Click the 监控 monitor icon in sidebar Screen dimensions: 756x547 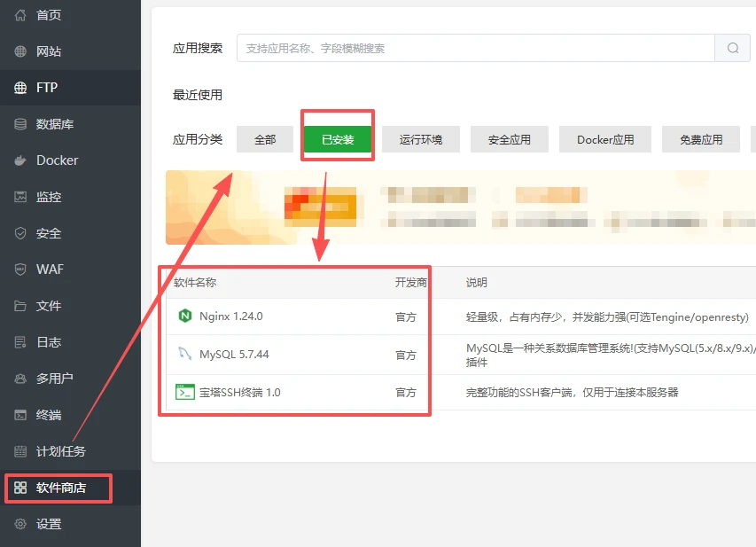20,197
